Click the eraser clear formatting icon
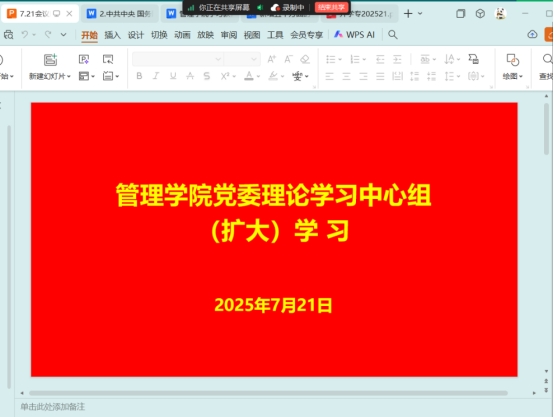The width and height of the screenshot is (554, 417). pyautogui.click(x=305, y=59)
